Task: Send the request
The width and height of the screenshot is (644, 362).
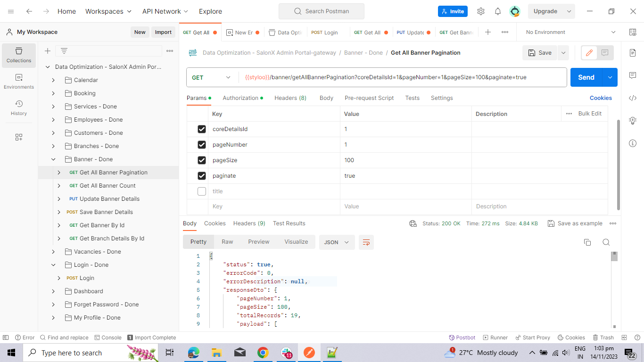Action: (x=586, y=77)
